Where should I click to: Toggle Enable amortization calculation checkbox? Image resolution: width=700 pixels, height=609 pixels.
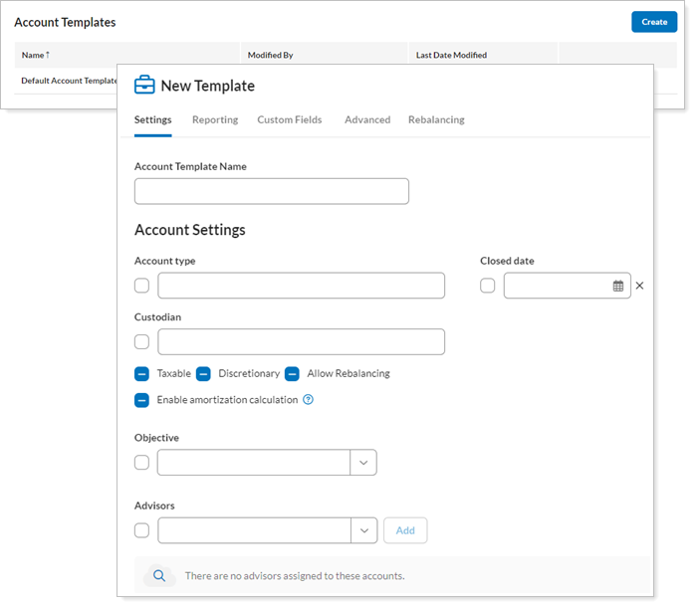pyautogui.click(x=142, y=400)
